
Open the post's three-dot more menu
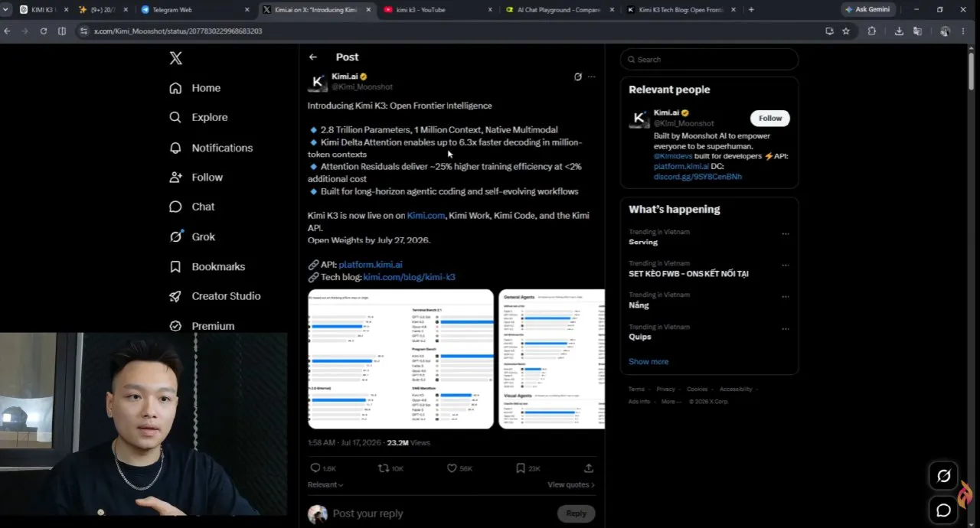(x=591, y=77)
